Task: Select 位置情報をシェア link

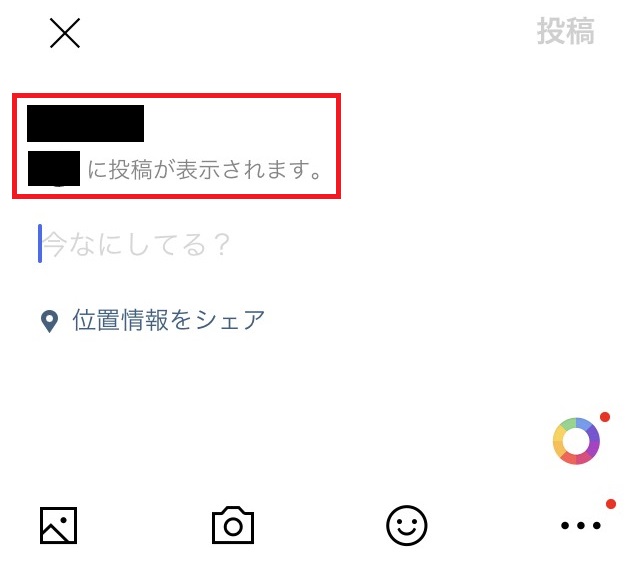Action: pos(169,320)
